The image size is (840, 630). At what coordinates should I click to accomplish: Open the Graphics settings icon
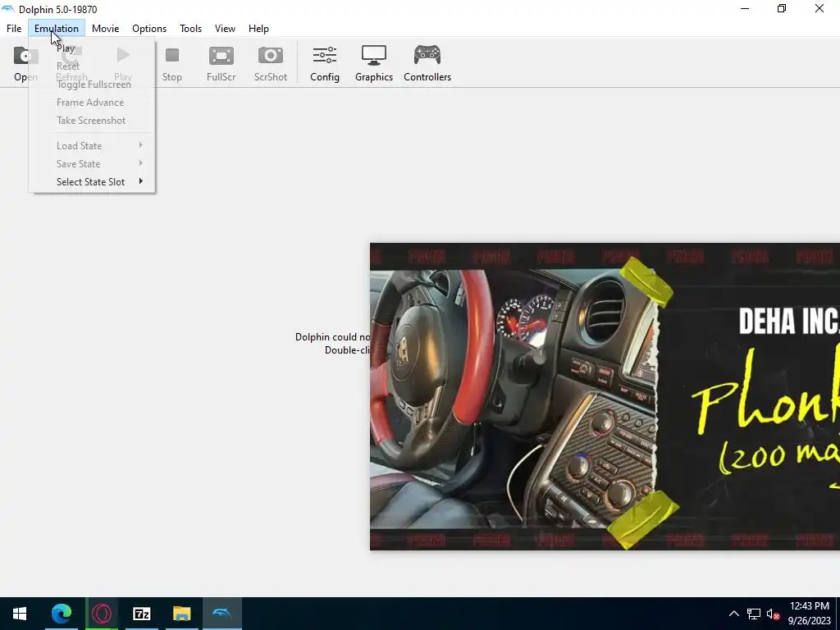point(374,63)
